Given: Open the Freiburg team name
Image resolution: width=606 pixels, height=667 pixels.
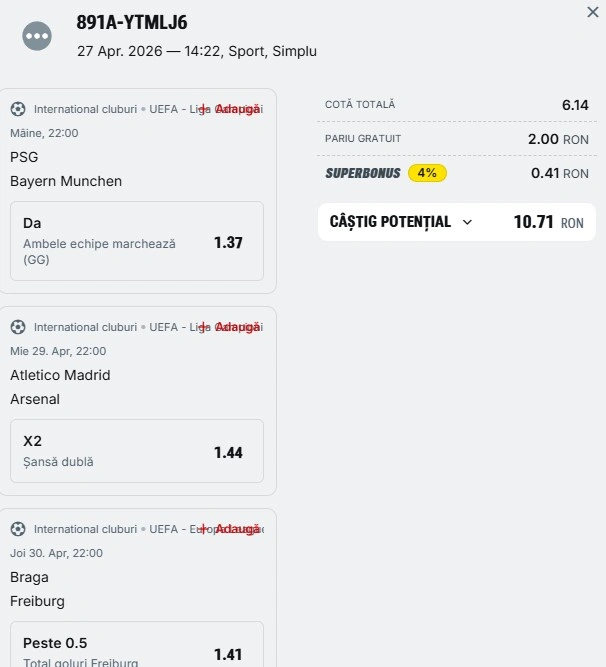Looking at the screenshot, I should (38, 601).
